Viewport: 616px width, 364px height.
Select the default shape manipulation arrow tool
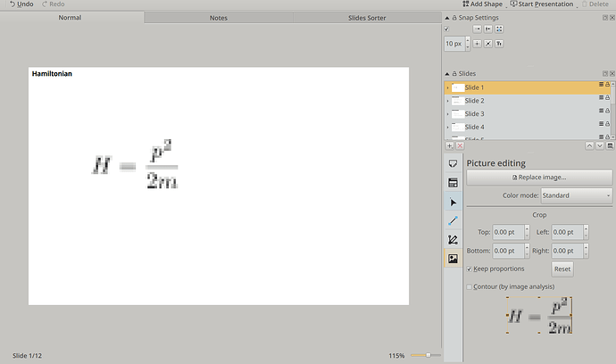tap(453, 203)
